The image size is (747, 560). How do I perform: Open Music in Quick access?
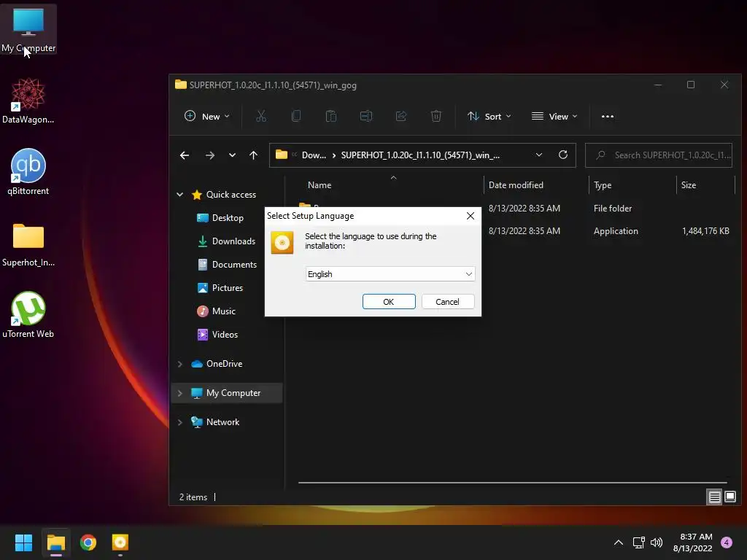[x=223, y=311]
